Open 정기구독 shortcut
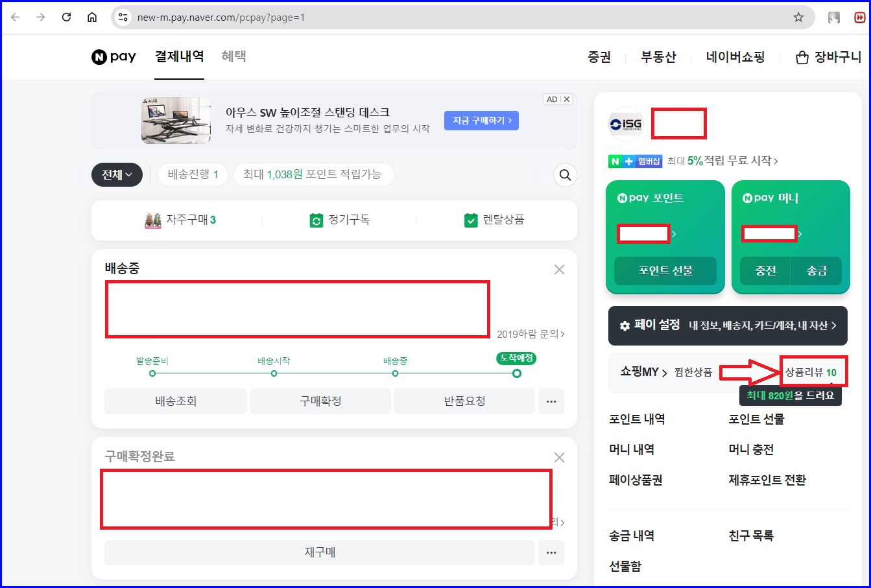This screenshot has width=871, height=588. 340,220
